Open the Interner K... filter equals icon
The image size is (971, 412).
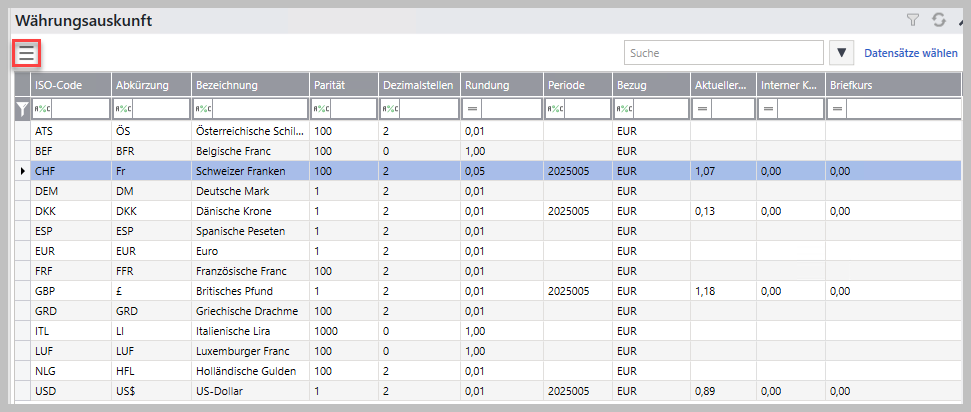pyautogui.click(x=769, y=109)
